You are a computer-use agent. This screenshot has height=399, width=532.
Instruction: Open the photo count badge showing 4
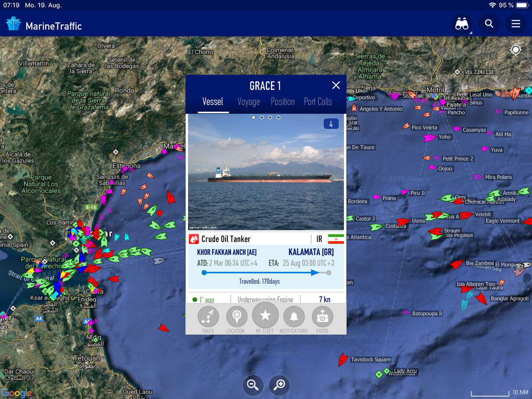331,125
